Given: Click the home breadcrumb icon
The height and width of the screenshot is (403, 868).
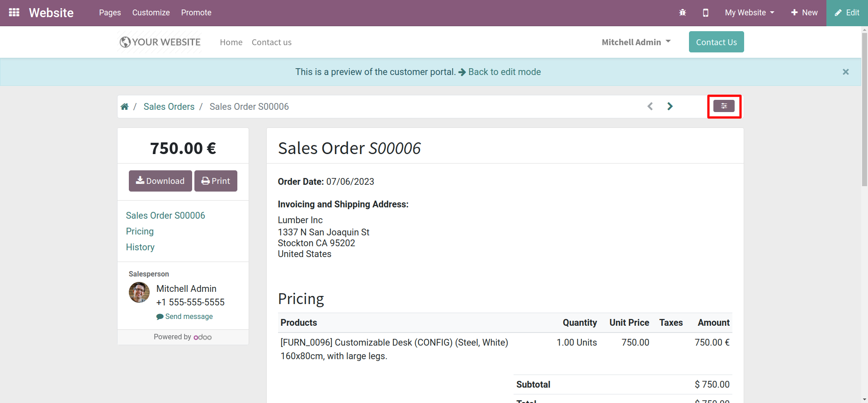Looking at the screenshot, I should [x=125, y=107].
